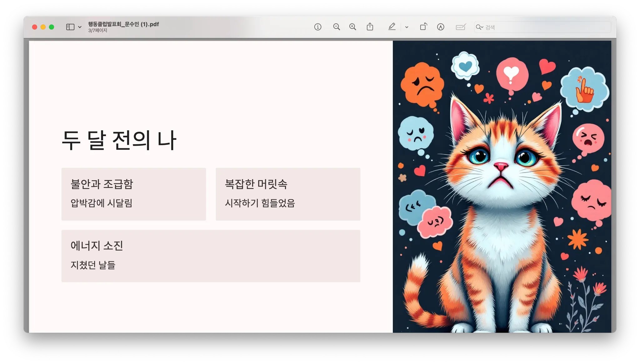Click the zoom in magnifier icon
This screenshot has width=640, height=364.
tap(352, 27)
